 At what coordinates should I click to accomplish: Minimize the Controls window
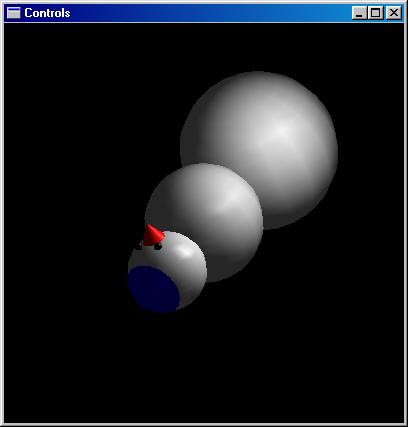pos(359,13)
